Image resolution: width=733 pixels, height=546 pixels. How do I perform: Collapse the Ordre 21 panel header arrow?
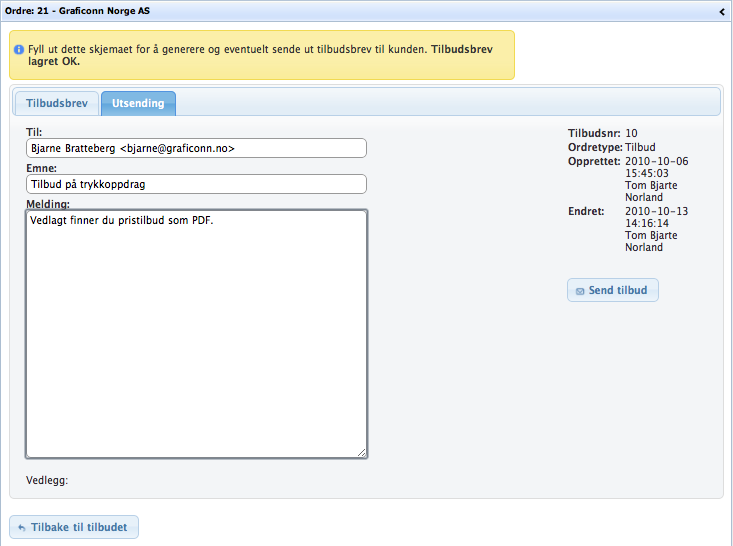pyautogui.click(x=721, y=11)
